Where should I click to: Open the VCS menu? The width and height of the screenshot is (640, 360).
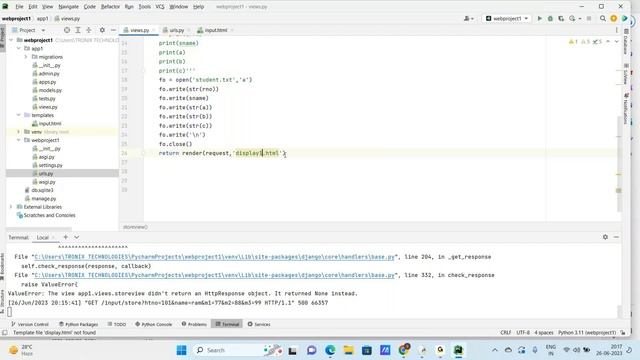pos(160,7)
